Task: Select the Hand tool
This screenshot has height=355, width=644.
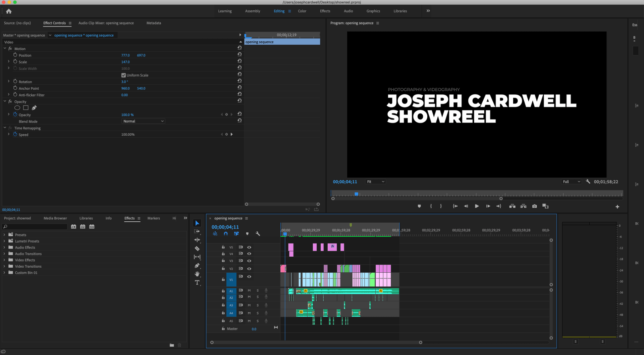Action: click(x=197, y=274)
